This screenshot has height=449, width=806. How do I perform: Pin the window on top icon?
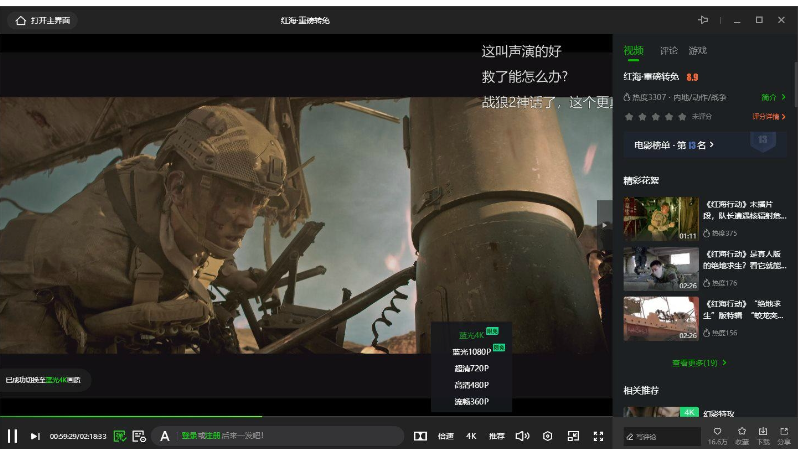[x=703, y=20]
